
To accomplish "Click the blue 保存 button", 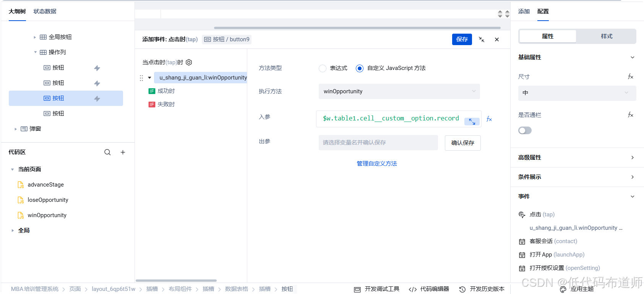I will point(462,39).
